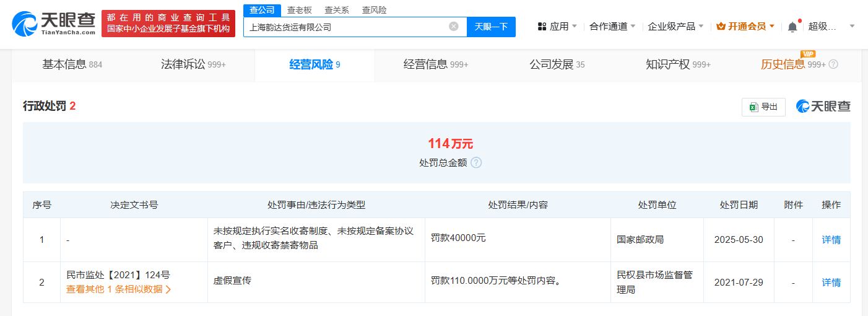Click the date 2021-07-29
The width and height of the screenshot is (868, 316).
(739, 283)
